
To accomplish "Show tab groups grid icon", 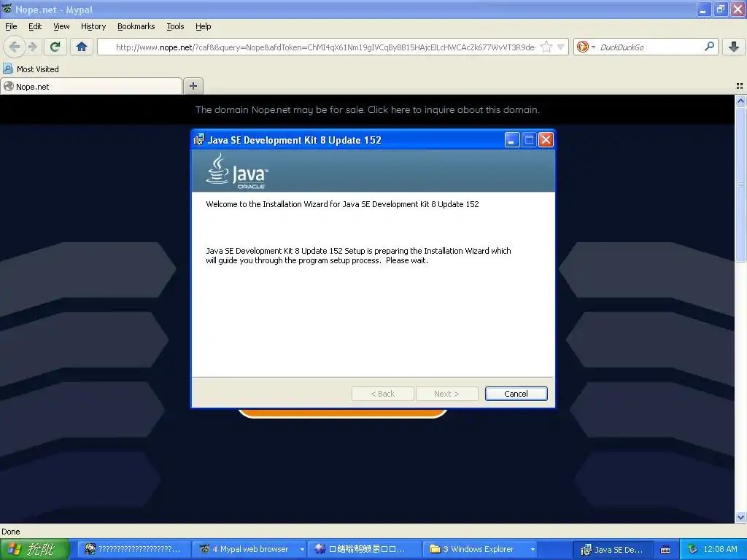I will tap(740, 86).
